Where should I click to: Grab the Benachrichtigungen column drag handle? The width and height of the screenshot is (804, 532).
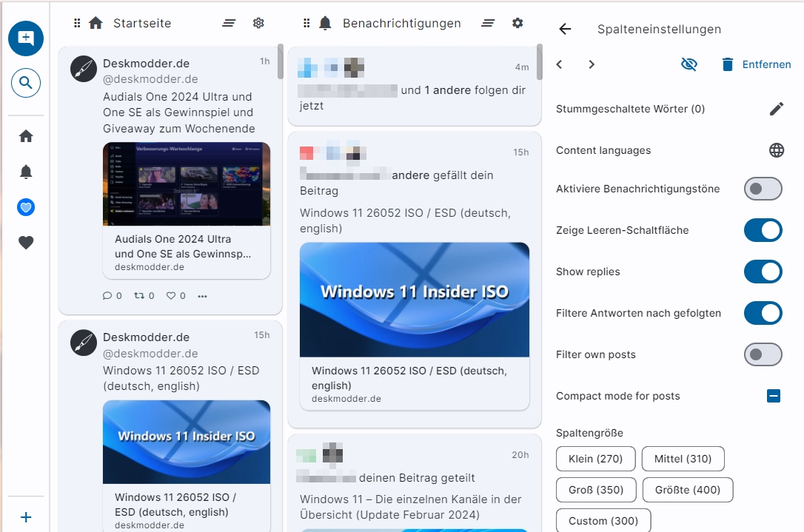point(306,23)
